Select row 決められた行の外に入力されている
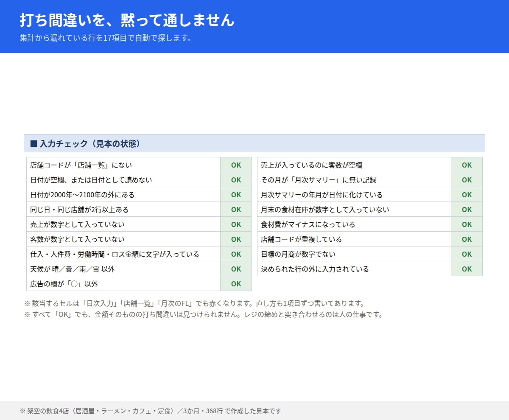This screenshot has height=420, width=509. [x=370, y=269]
